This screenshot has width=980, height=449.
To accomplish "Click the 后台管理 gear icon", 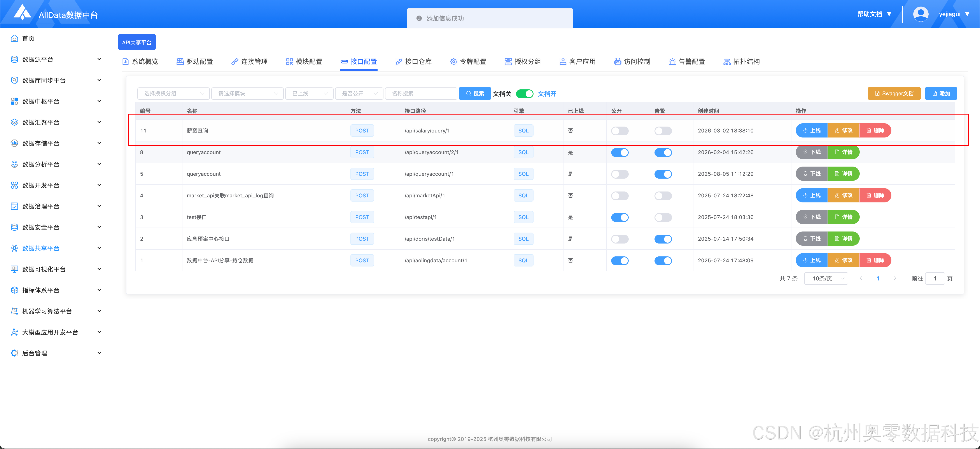I will (x=14, y=353).
